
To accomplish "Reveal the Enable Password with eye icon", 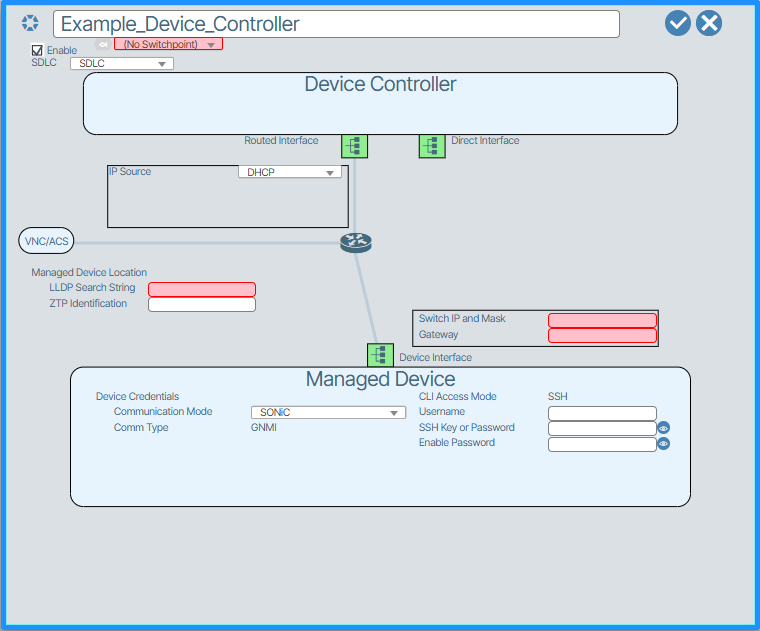I will pyautogui.click(x=663, y=444).
